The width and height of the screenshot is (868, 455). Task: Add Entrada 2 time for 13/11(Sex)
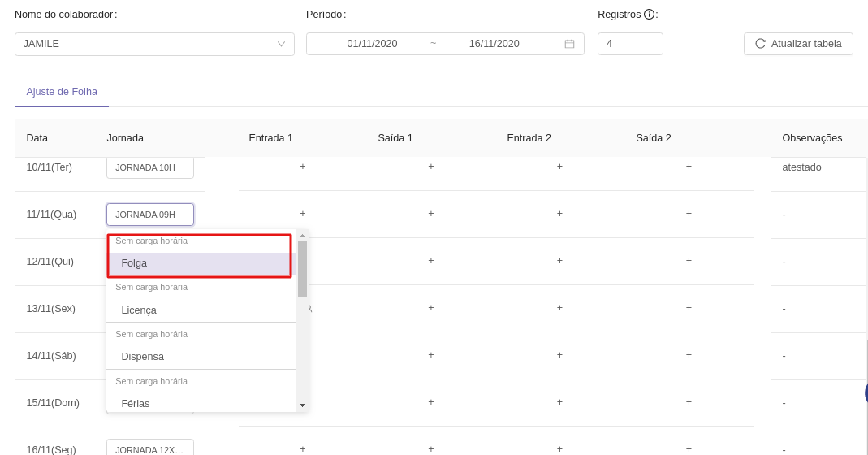point(559,308)
